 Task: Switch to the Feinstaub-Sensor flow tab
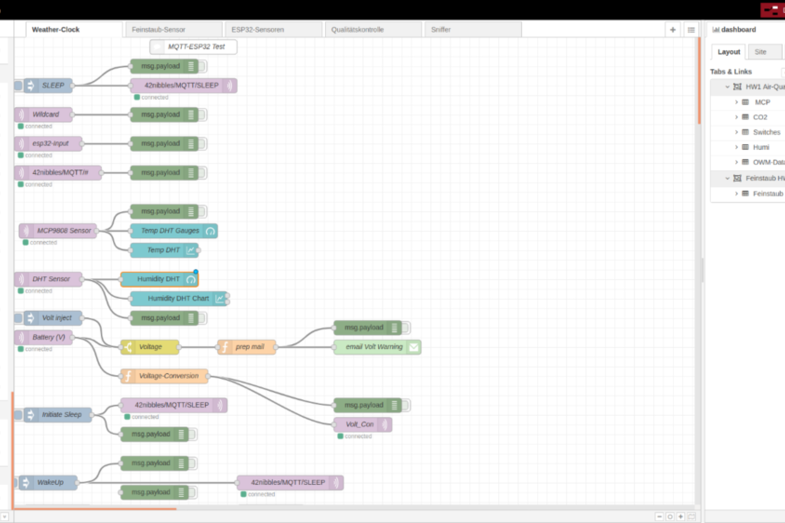click(173, 30)
